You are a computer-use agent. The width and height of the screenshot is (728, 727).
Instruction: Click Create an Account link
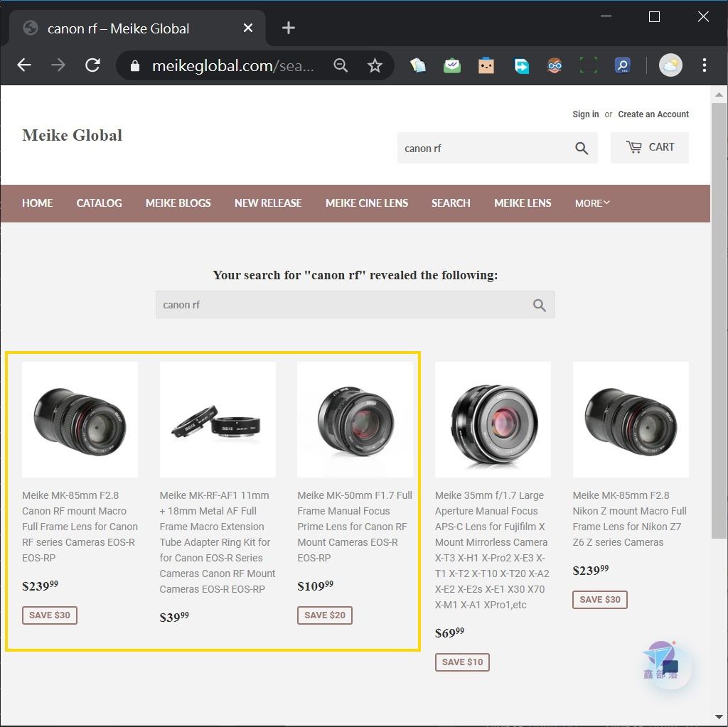click(653, 114)
